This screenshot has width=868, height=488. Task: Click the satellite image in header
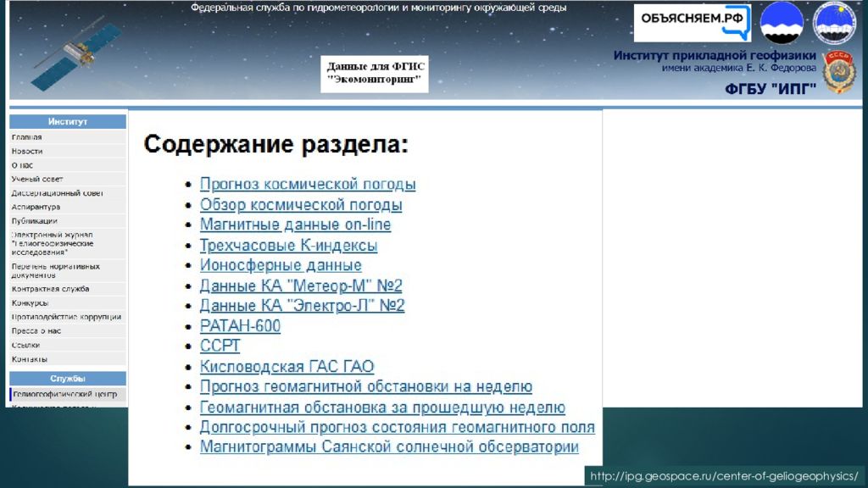pos(77,54)
